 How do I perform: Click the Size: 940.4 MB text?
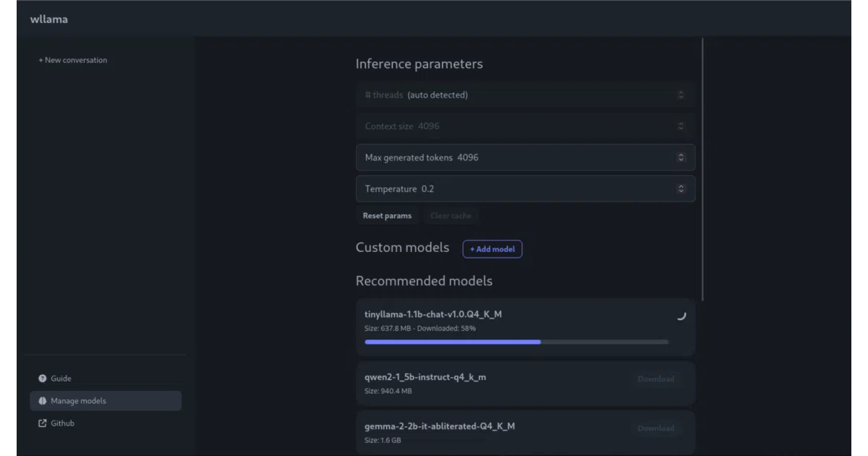[x=388, y=391]
